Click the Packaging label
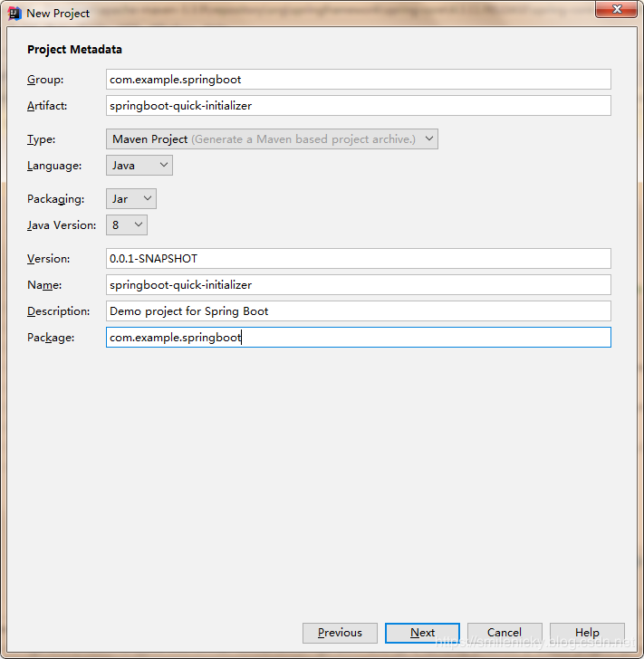This screenshot has width=644, height=659. [x=55, y=199]
